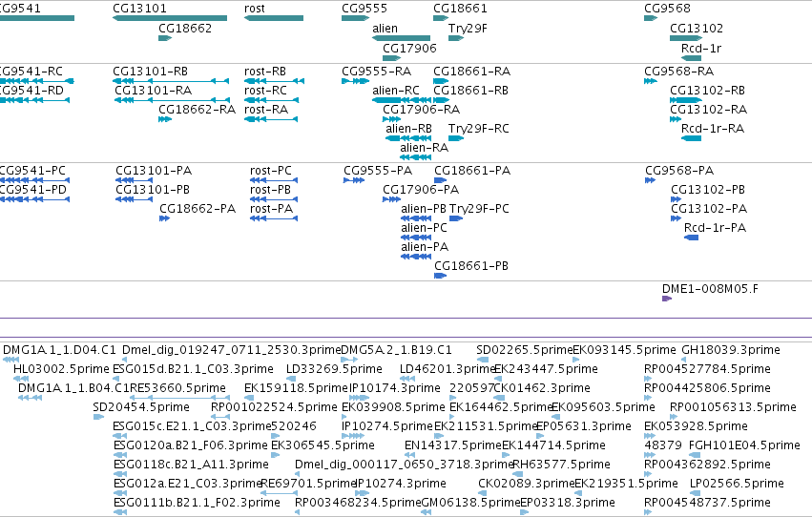Click the alien-PC protein glyph

pos(416,238)
